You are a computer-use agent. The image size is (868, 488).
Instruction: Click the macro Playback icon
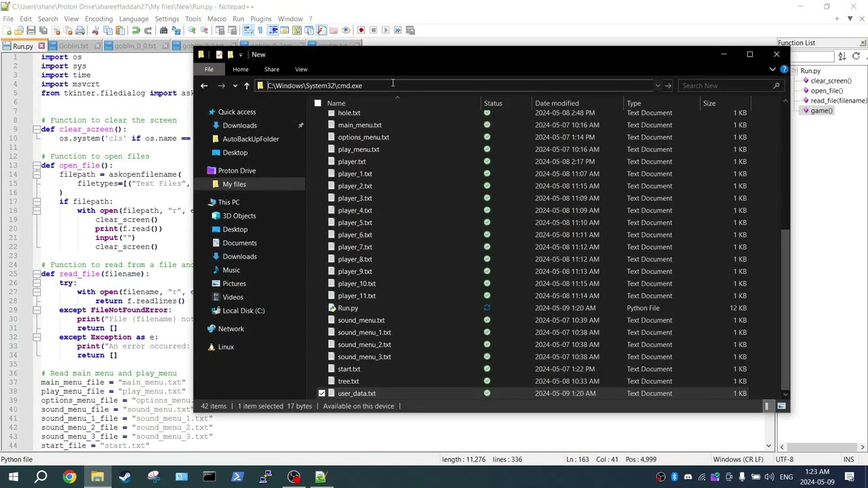385,30
